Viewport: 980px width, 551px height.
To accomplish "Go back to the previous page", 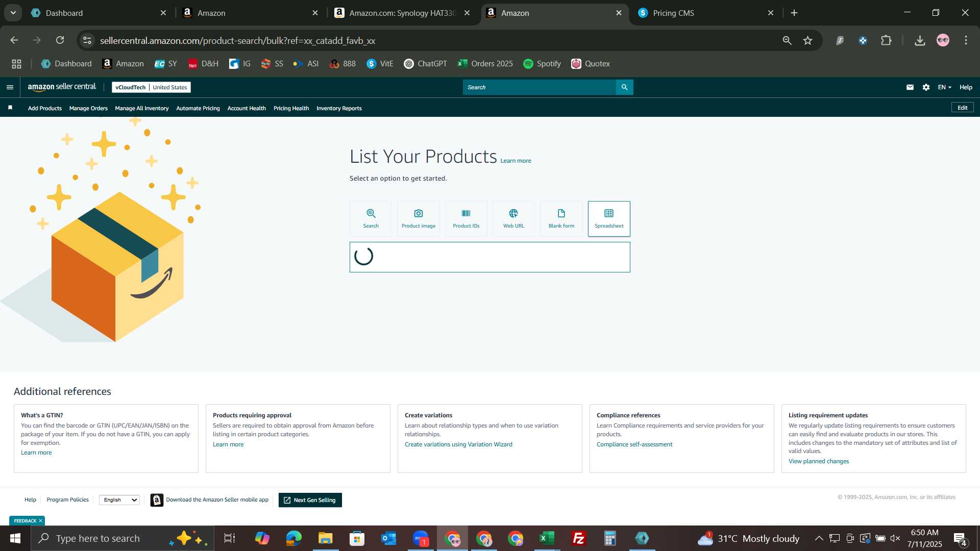I will 14,40.
